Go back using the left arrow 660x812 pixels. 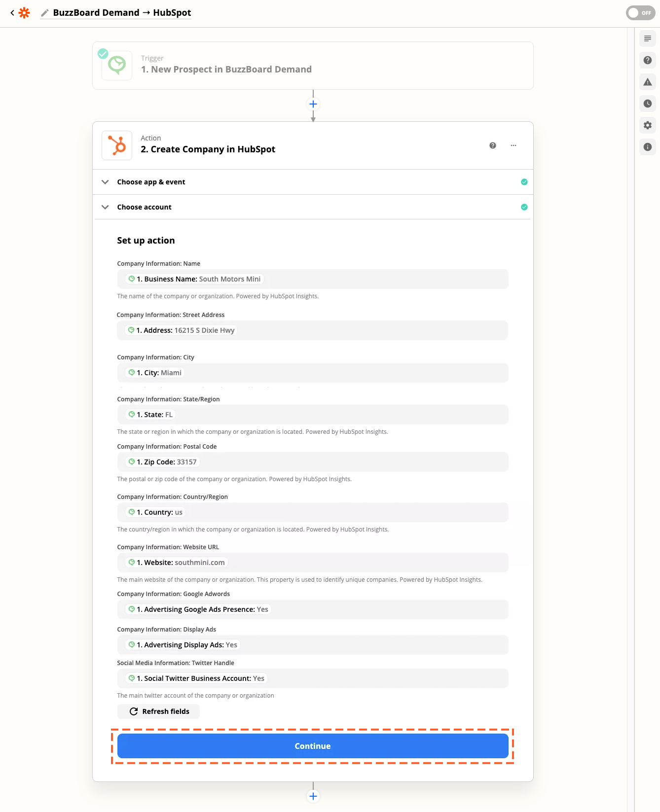point(12,13)
